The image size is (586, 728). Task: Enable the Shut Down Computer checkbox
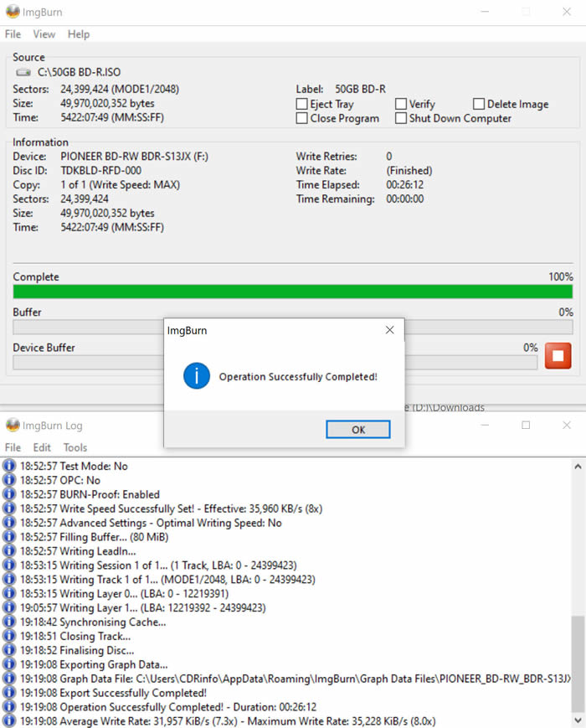coord(401,118)
